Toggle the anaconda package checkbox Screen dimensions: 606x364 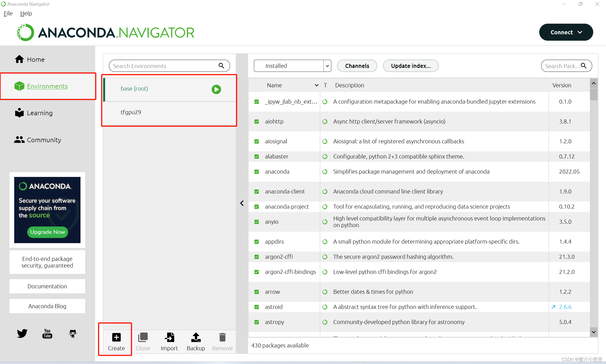[257, 171]
